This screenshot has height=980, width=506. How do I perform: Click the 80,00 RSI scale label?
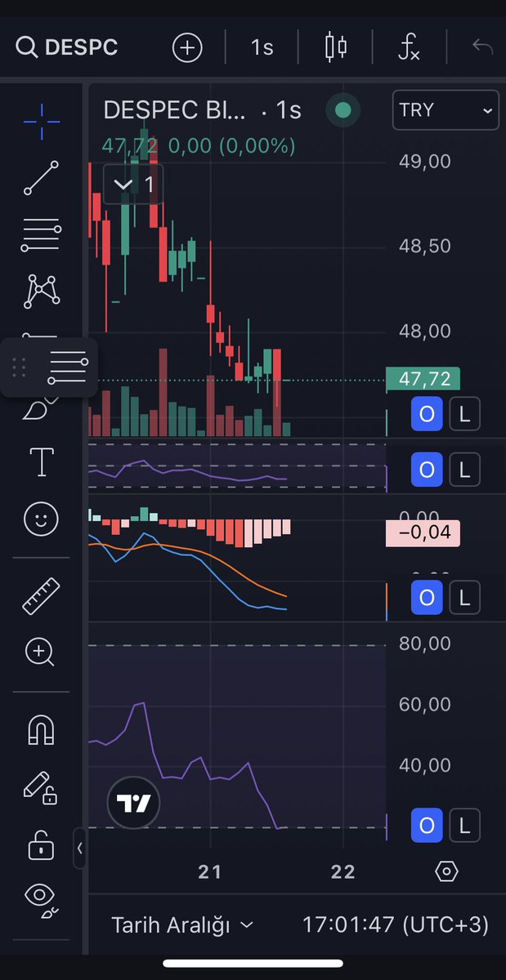point(425,644)
